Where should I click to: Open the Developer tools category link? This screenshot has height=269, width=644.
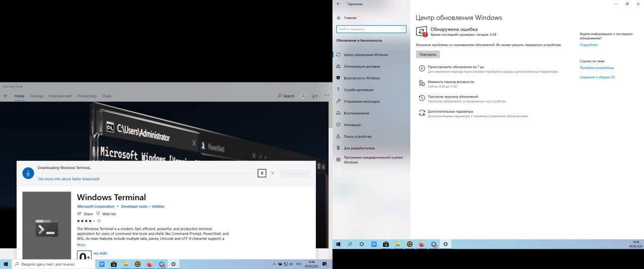point(134,206)
